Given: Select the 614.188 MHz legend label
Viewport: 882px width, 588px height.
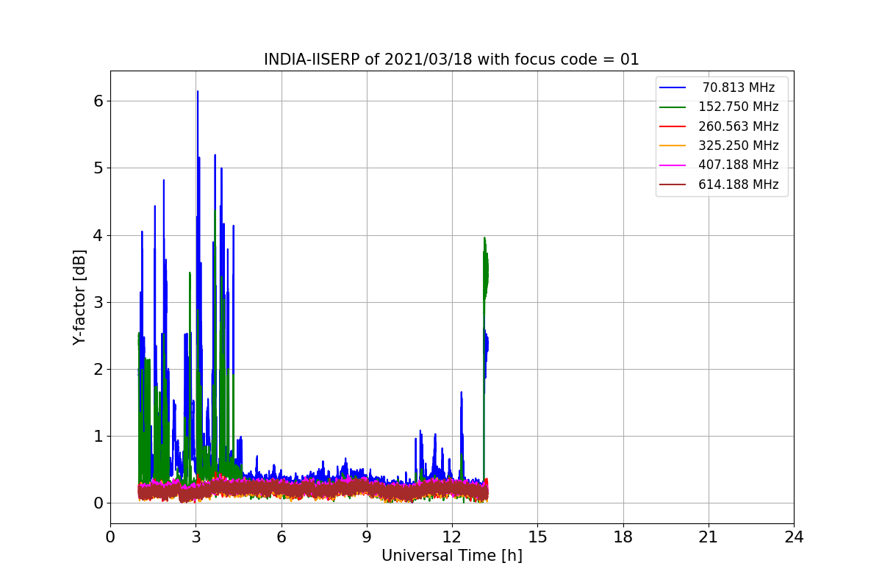Looking at the screenshot, I should [x=739, y=184].
